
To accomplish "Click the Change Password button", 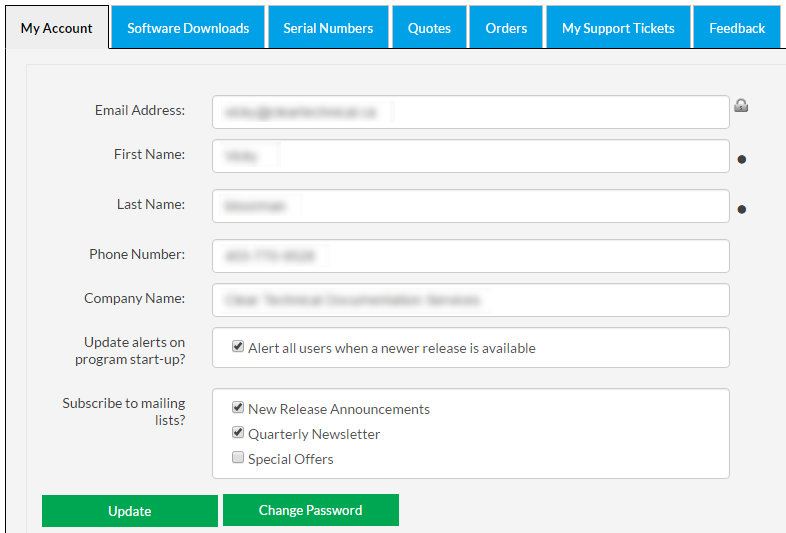I will point(311,510).
